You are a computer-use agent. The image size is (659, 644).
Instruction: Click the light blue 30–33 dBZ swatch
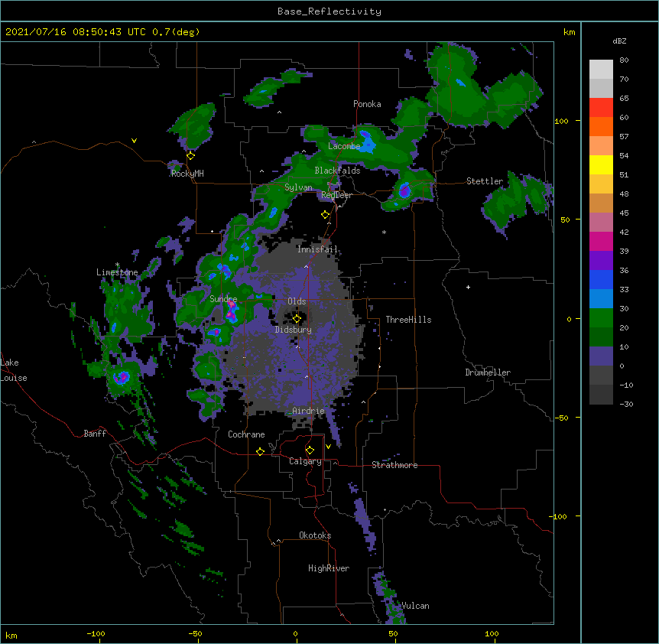(601, 299)
